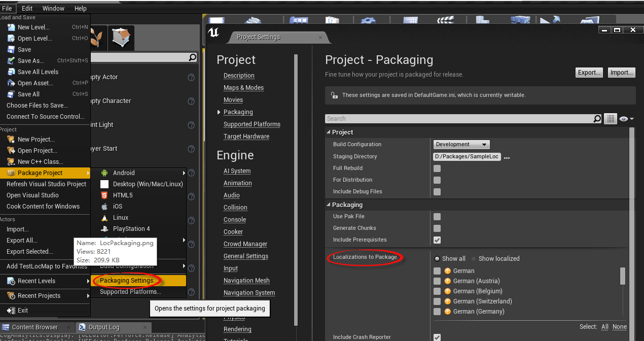Open the Help menu
The image size is (644, 341).
click(x=81, y=9)
